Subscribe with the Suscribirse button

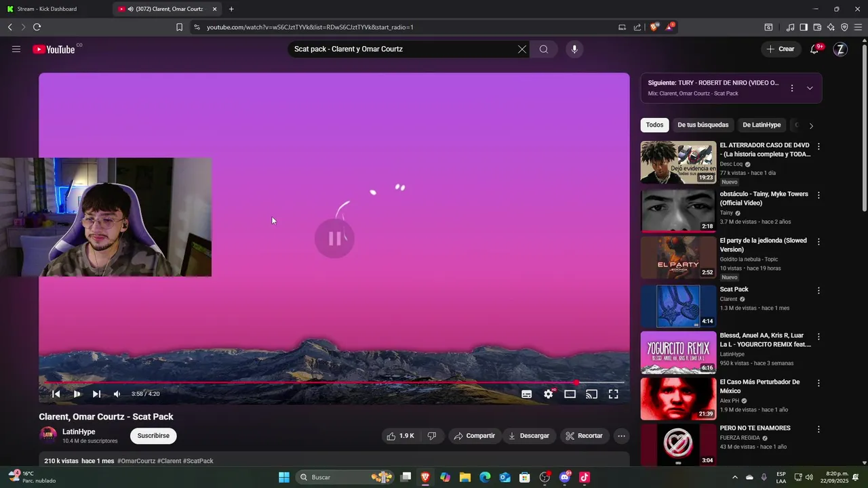[x=153, y=436]
